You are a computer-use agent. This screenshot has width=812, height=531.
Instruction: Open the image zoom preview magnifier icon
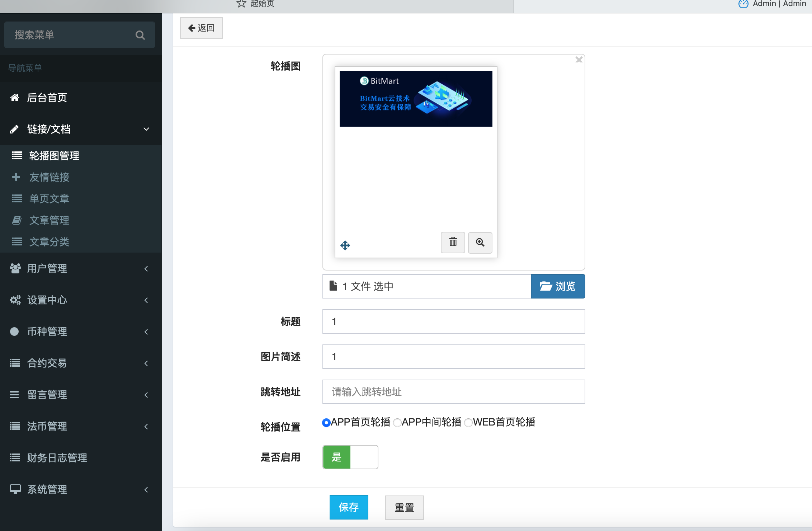[480, 243]
